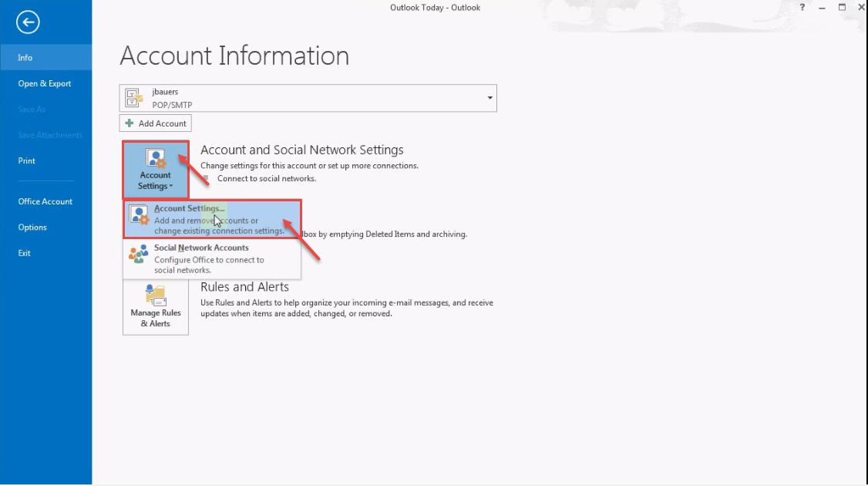Click the icon beside Account Settings... entry
Image resolution: width=868 pixels, height=486 pixels.
coord(139,214)
